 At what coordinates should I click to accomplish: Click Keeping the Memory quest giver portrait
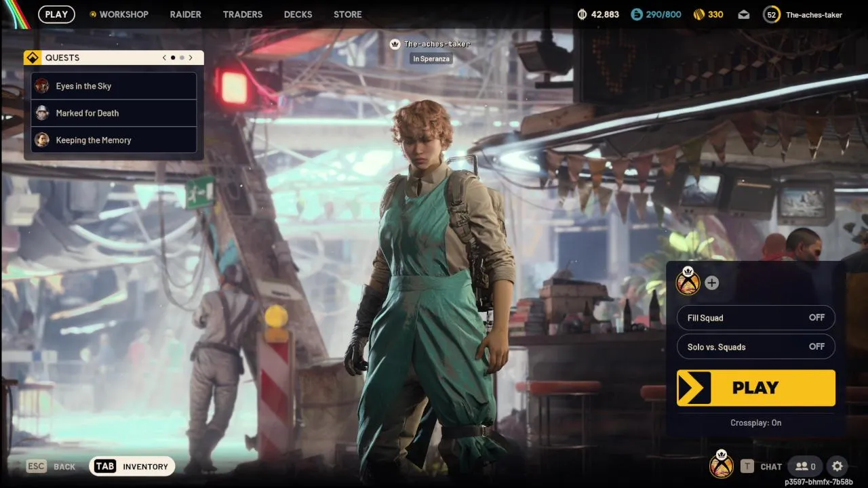(x=42, y=140)
